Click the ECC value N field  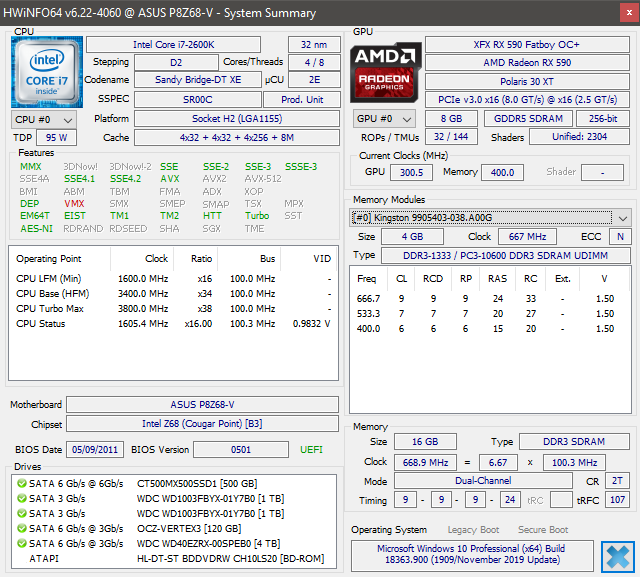tap(620, 237)
